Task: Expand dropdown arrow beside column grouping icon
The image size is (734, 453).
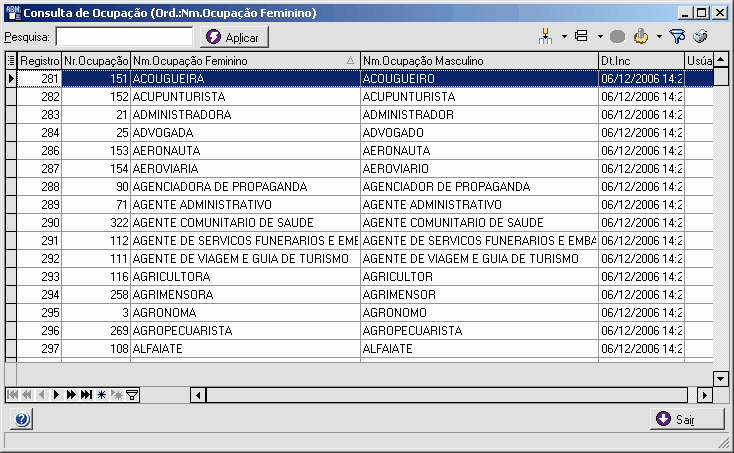Action: [564, 37]
